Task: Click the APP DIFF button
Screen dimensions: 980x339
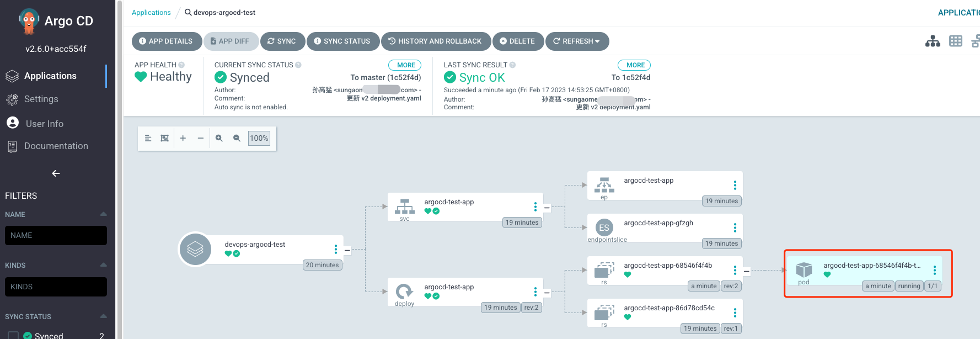Action: click(231, 41)
